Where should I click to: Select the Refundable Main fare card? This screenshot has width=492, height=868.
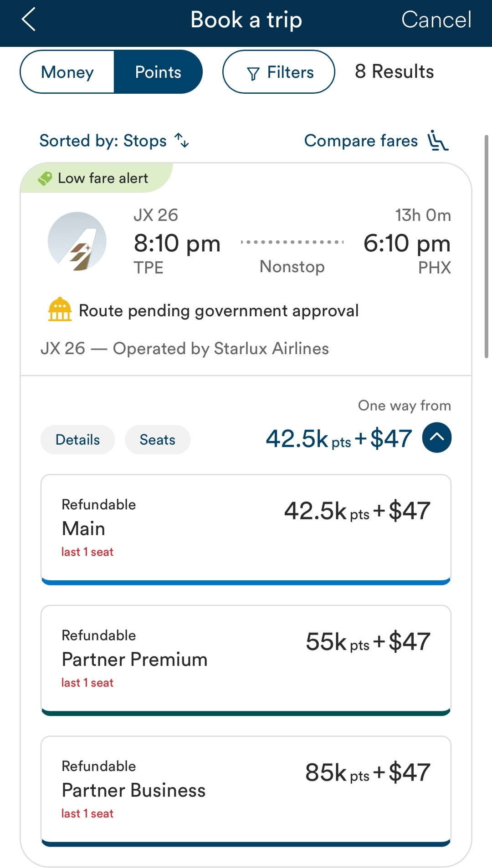click(246, 528)
